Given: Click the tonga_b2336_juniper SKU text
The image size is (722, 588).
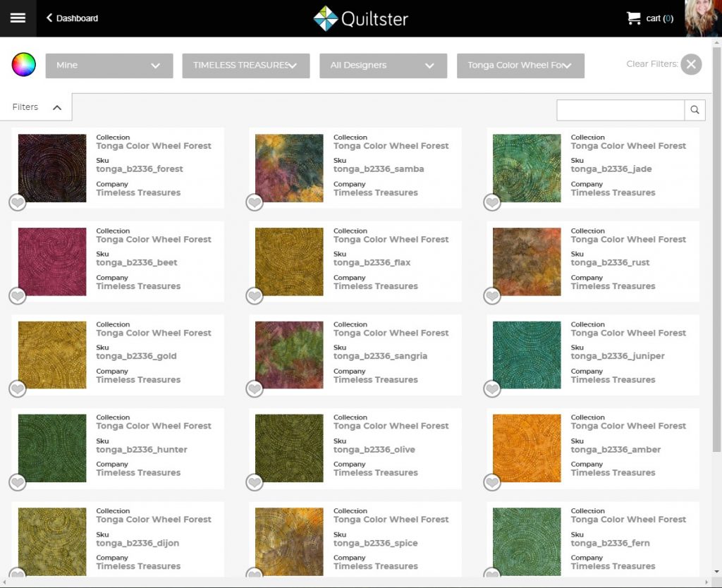Looking at the screenshot, I should tap(618, 356).
